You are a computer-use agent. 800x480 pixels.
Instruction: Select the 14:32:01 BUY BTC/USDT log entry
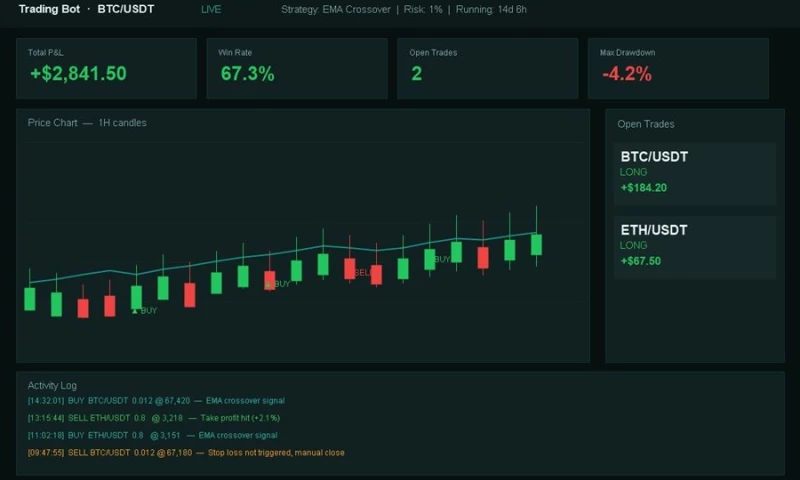156,401
